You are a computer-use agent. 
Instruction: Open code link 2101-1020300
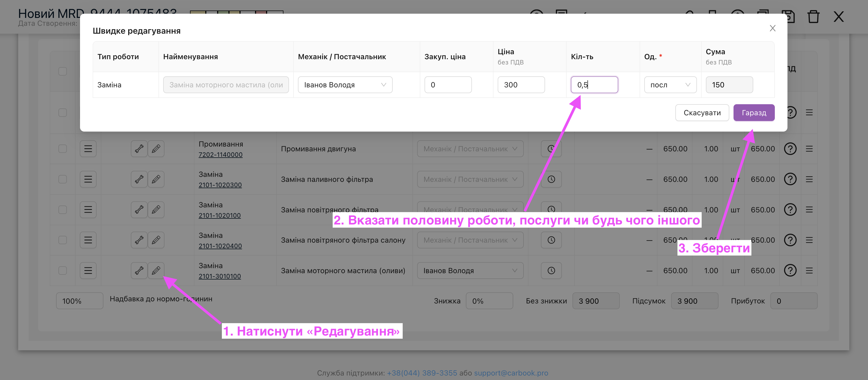pos(220,185)
